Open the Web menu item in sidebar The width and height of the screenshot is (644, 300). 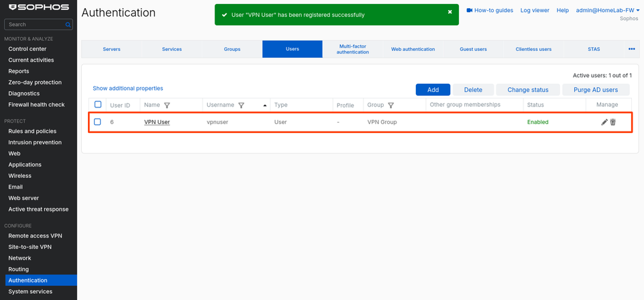(x=14, y=153)
